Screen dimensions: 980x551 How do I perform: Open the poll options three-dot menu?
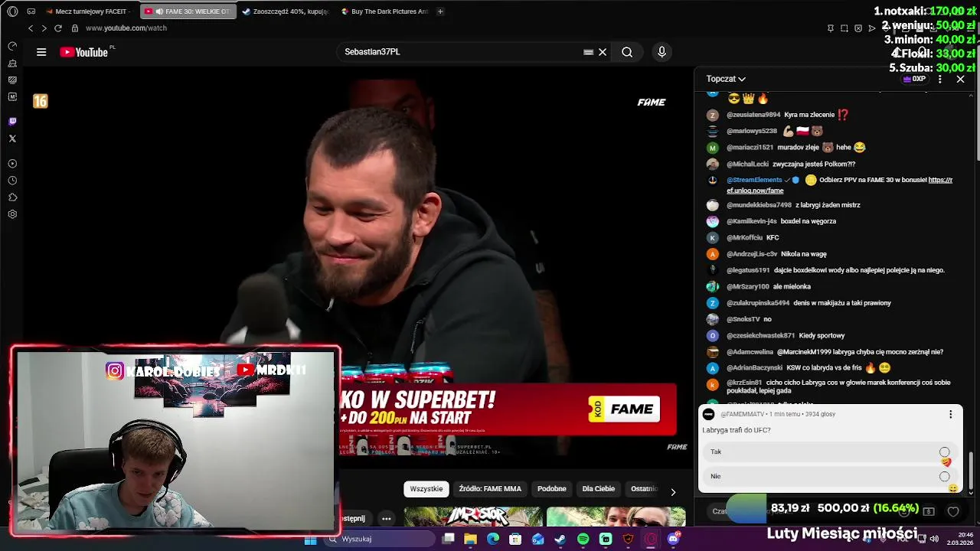[950, 414]
